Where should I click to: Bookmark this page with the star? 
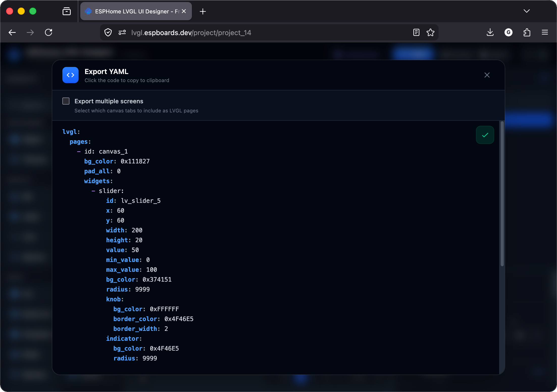[430, 32]
